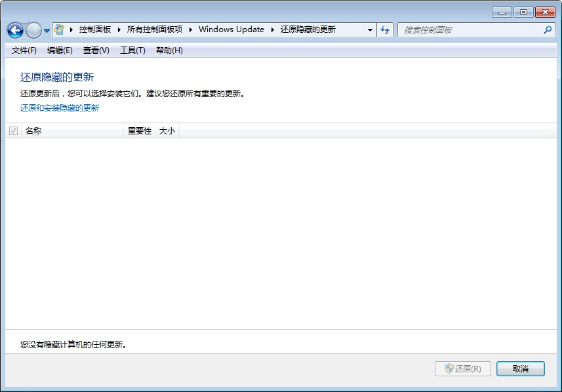
Task: Close the window
Action: tap(545, 12)
